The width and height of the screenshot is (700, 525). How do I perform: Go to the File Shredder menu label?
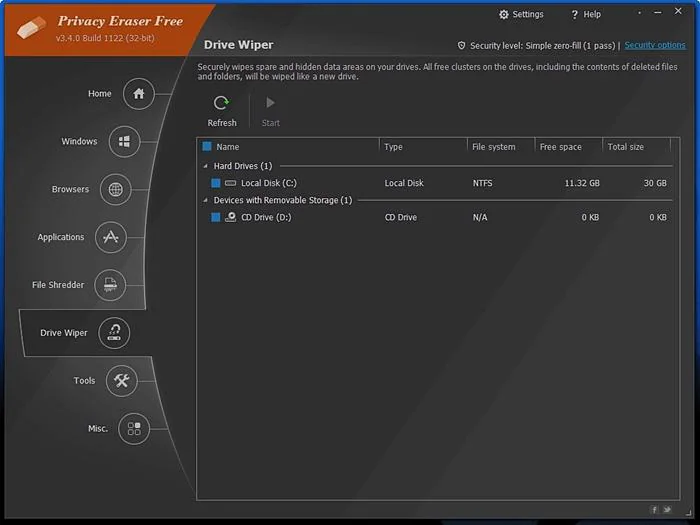58,285
